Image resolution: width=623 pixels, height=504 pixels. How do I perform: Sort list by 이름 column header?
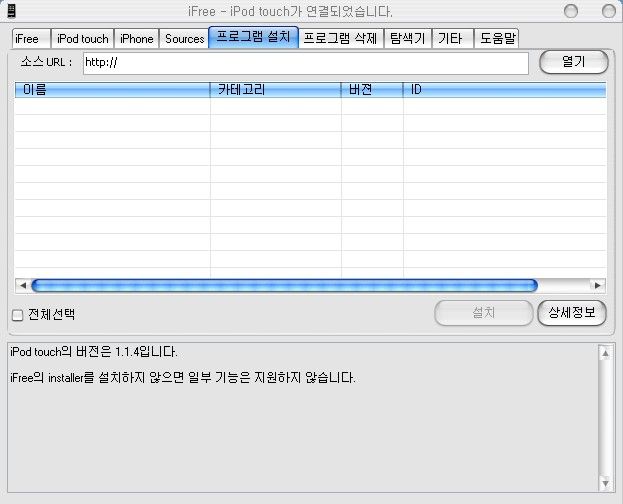click(112, 89)
